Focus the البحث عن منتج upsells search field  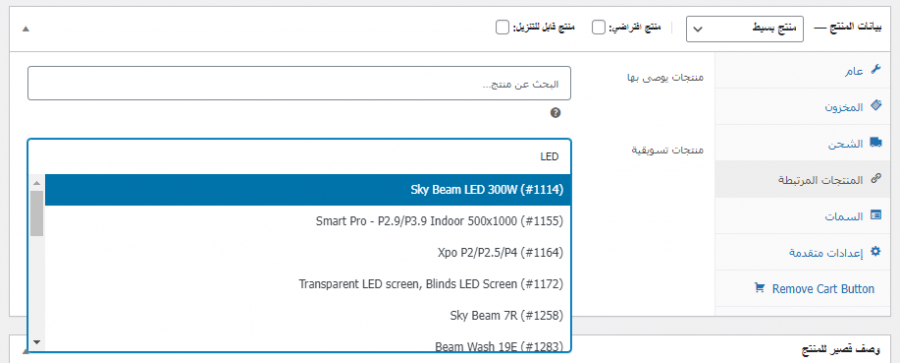[299, 83]
